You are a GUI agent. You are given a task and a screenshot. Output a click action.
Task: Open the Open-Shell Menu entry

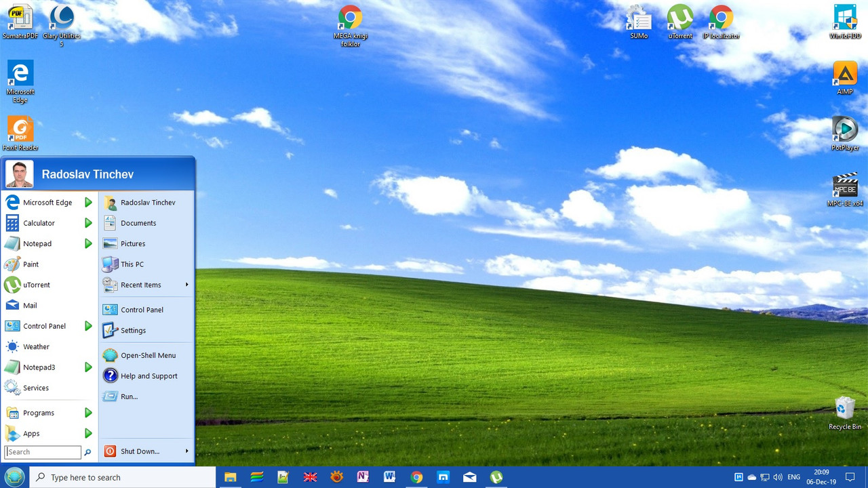(x=146, y=355)
